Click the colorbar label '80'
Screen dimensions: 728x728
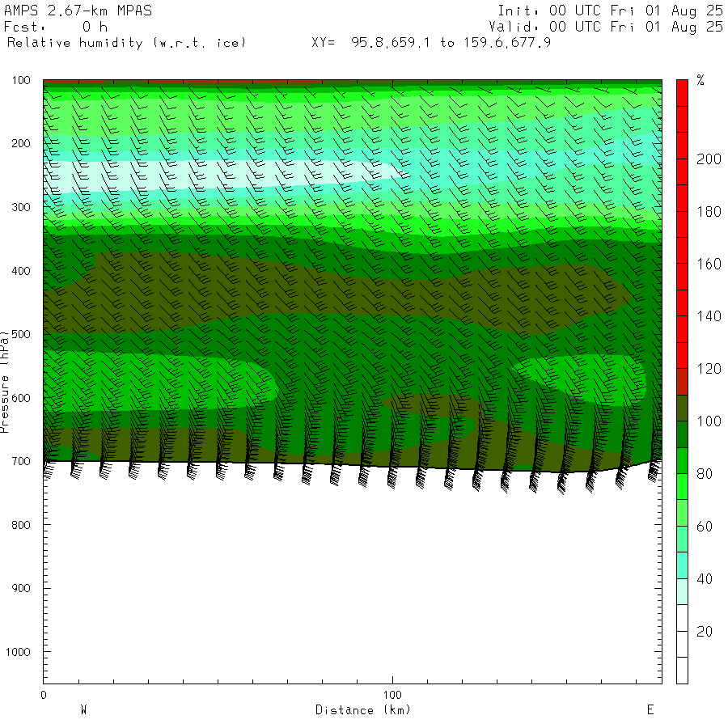(x=705, y=473)
